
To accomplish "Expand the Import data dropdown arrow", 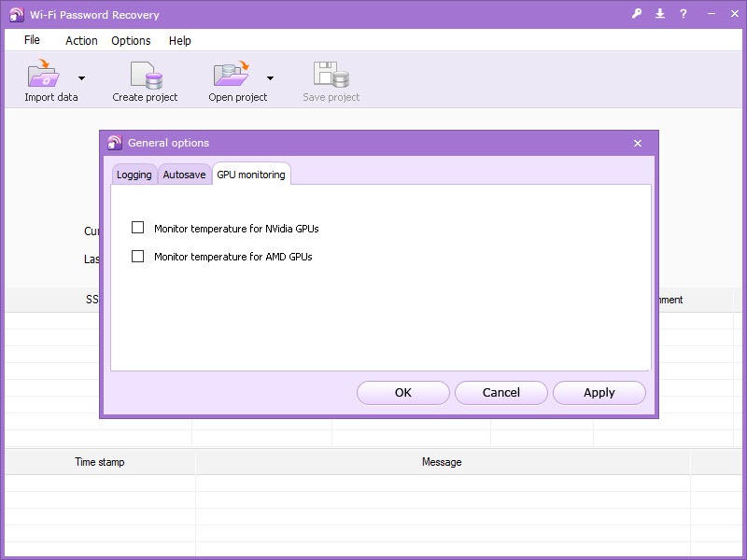I will (x=81, y=78).
